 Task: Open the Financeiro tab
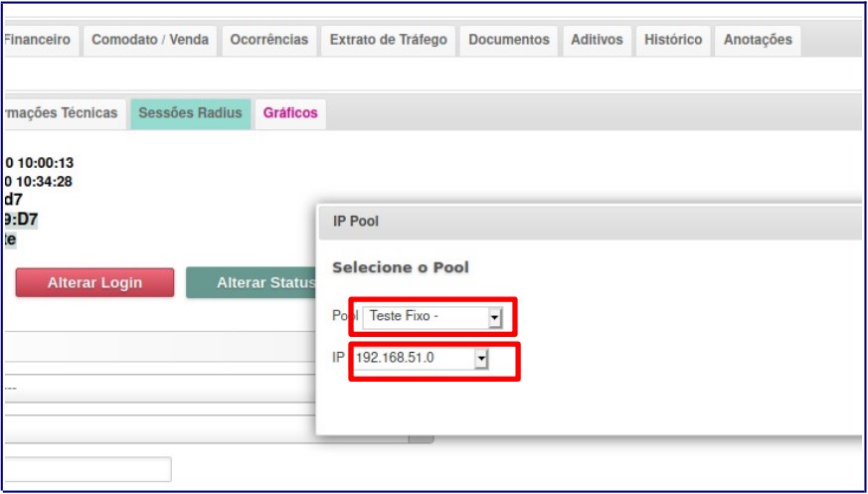tap(40, 40)
